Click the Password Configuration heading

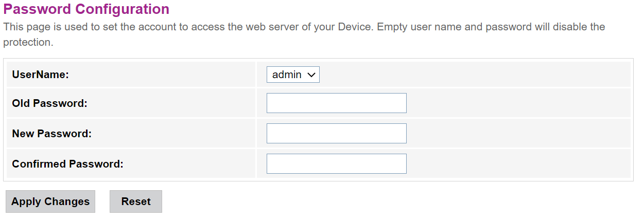click(86, 9)
